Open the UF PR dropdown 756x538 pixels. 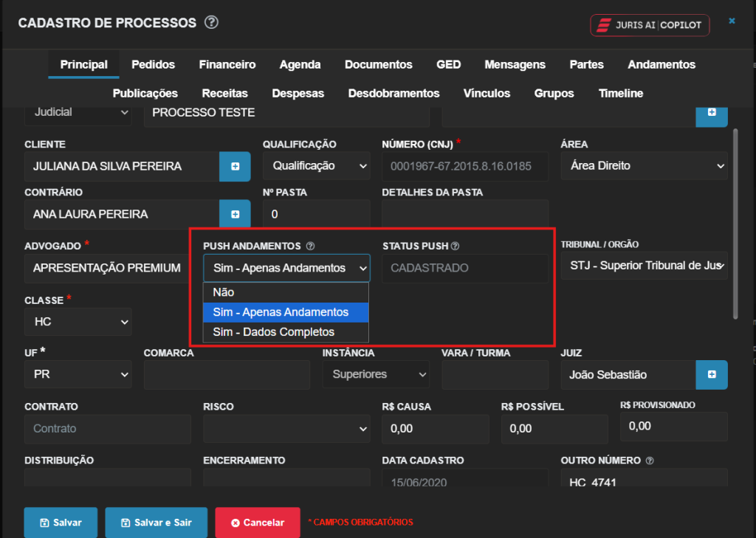78,374
